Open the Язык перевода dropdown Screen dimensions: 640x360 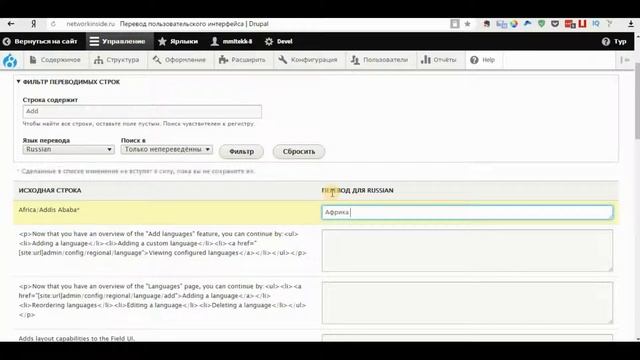(x=68, y=149)
